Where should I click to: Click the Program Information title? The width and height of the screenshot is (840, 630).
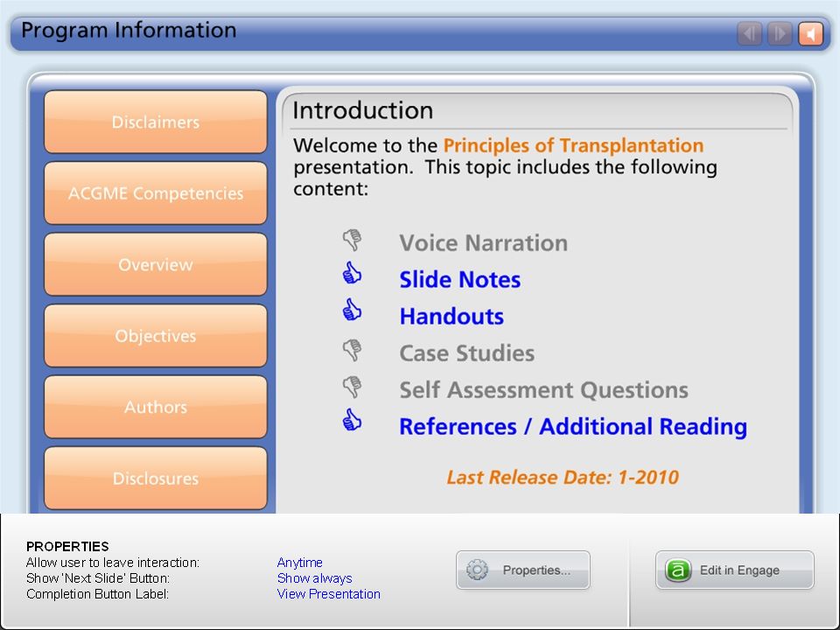coord(129,30)
